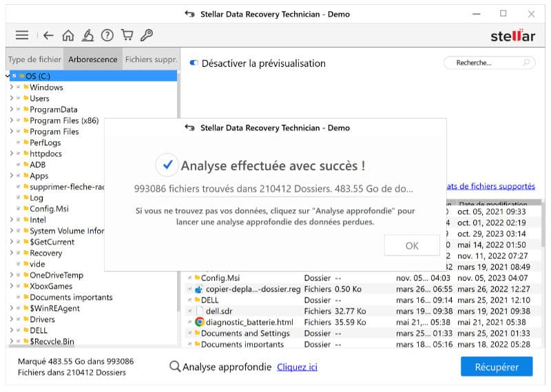Expand the Users folder in tree

[x=11, y=99]
